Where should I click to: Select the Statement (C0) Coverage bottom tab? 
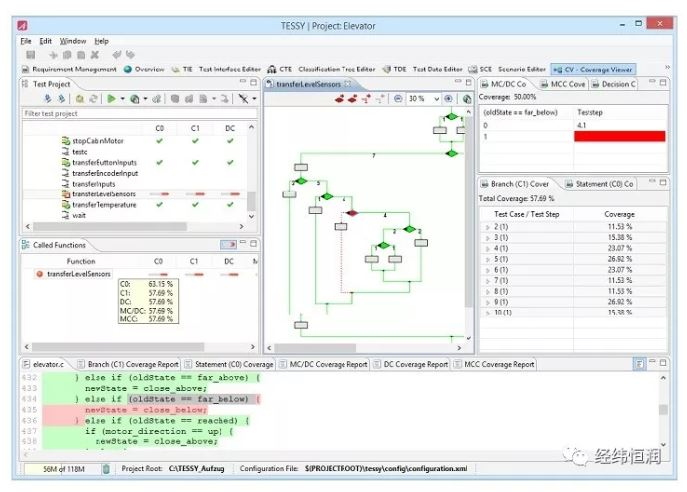(x=229, y=365)
